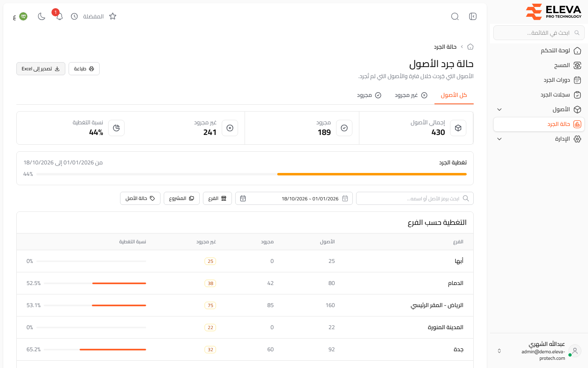Open recent history clock icon
This screenshot has height=368, width=588.
click(74, 16)
